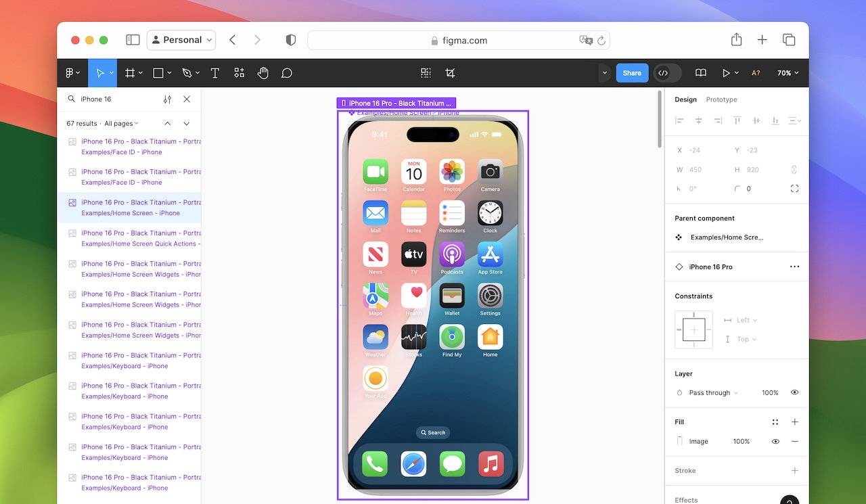
Task: Click the Present play icon
Action: point(726,73)
